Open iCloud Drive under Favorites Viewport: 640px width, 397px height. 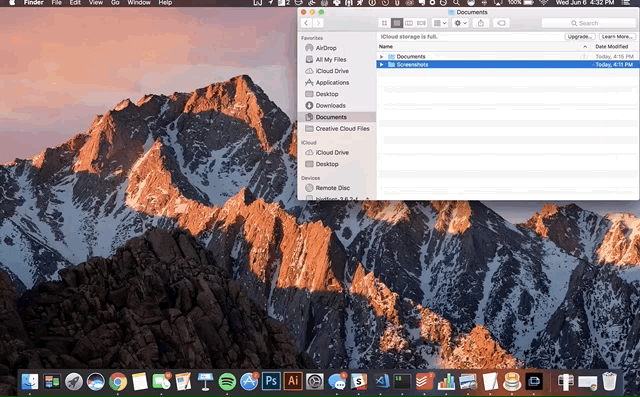[332, 71]
